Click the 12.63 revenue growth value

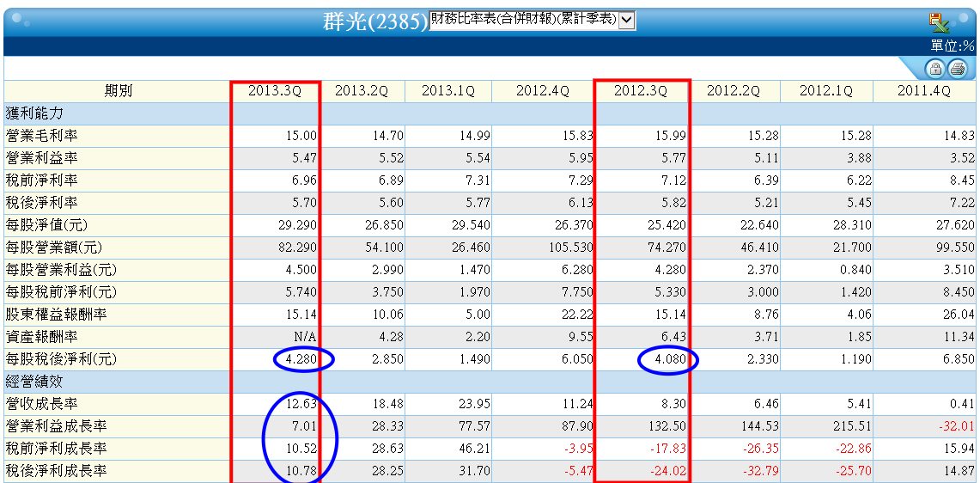click(303, 404)
